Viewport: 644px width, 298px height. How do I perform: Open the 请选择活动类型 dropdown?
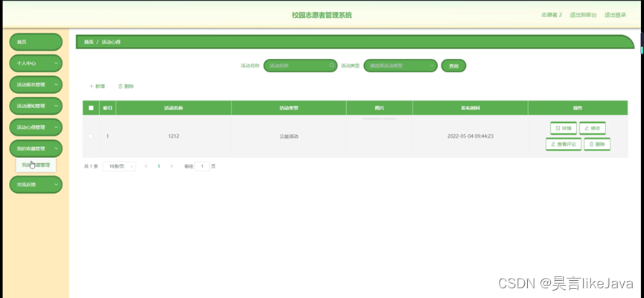401,66
